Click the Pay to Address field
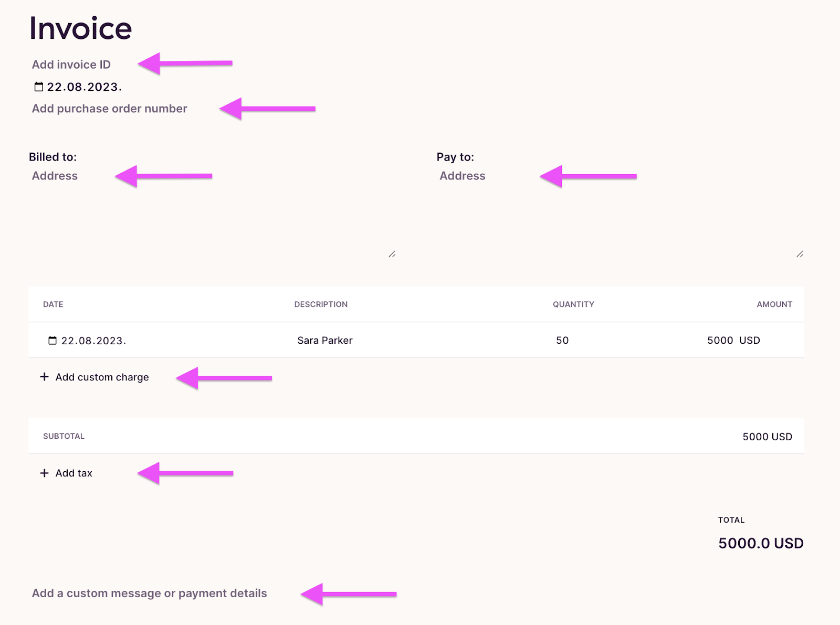This screenshot has height=625, width=840. 463,176
